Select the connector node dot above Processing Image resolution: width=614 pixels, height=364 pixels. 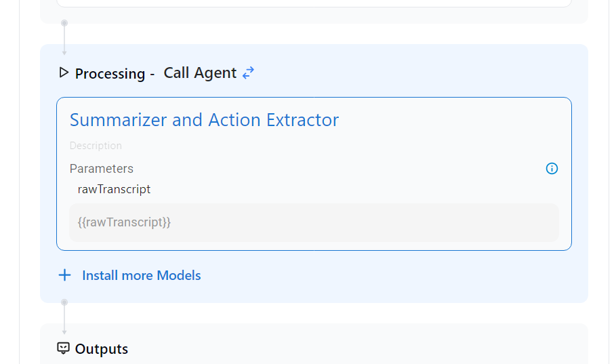point(64,23)
